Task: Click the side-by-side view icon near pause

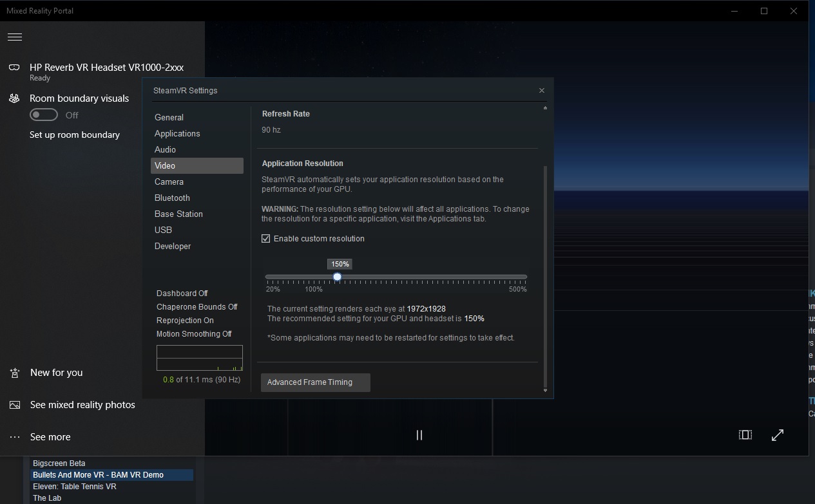Action: pos(745,435)
